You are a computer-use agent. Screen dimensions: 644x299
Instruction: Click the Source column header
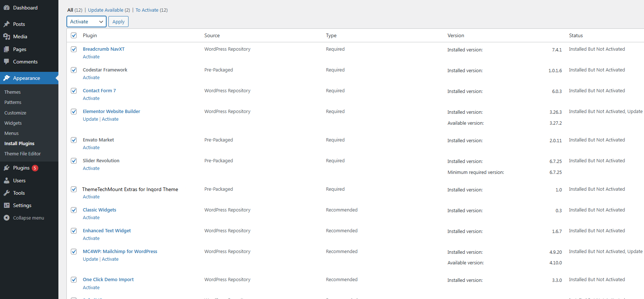click(x=212, y=35)
